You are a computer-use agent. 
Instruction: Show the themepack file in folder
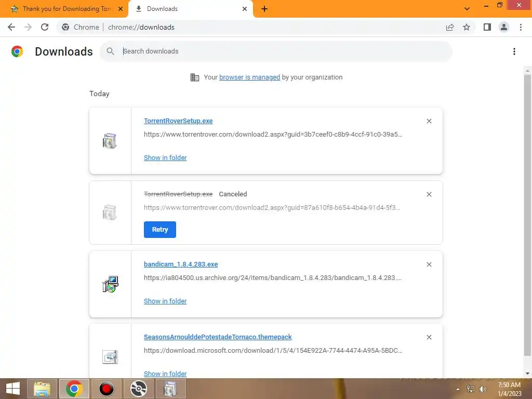coord(165,374)
